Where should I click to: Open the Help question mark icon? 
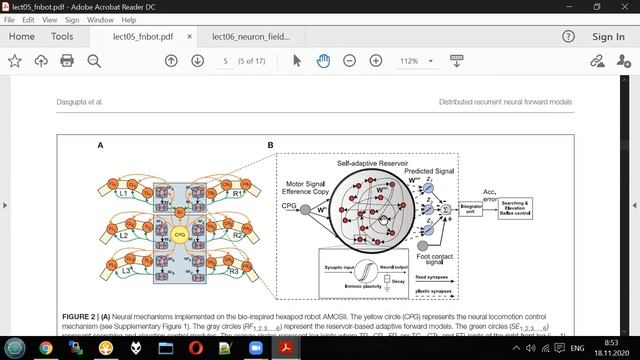568,36
